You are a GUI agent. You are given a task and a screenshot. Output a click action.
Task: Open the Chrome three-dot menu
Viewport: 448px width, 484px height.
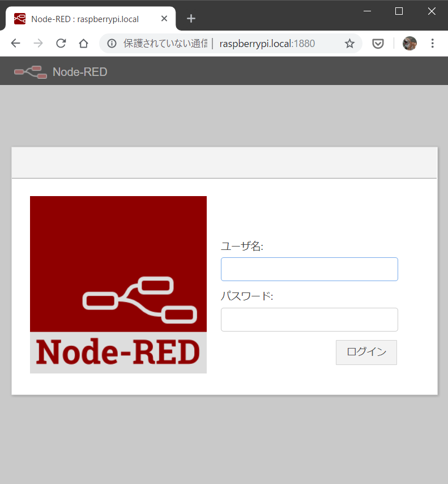[x=432, y=43]
